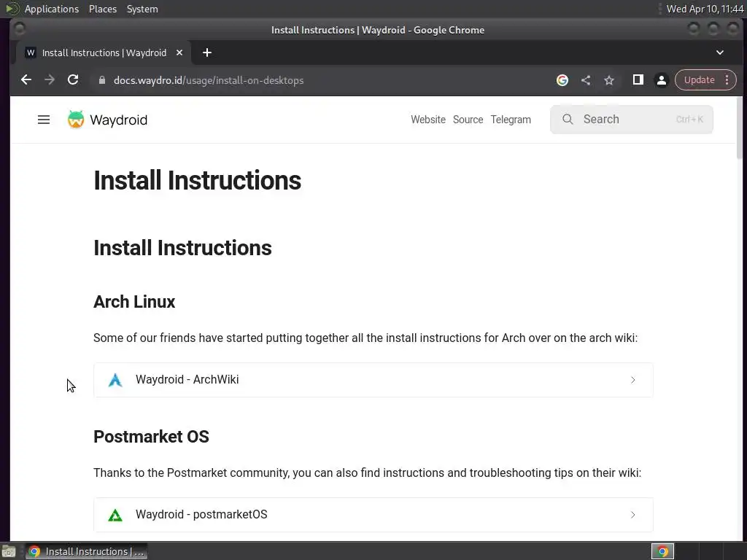Focus the docs Search field
Image resolution: width=747 pixels, height=560 pixels.
tap(632, 120)
